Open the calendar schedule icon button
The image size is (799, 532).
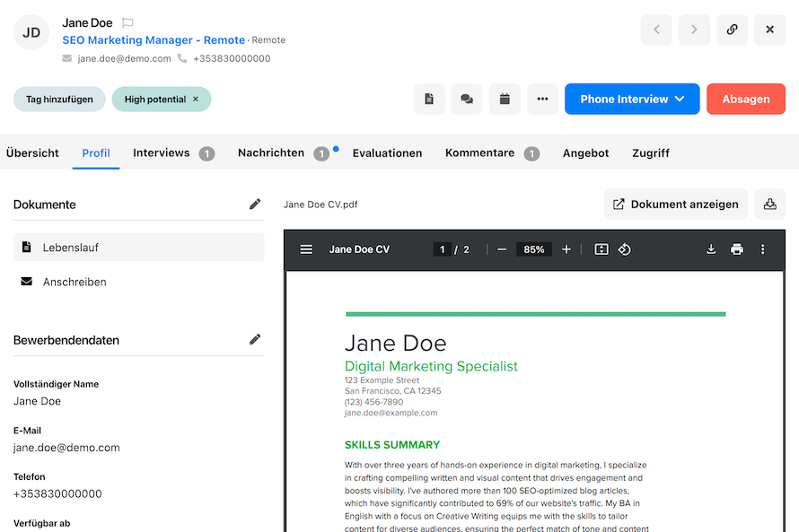click(x=505, y=99)
